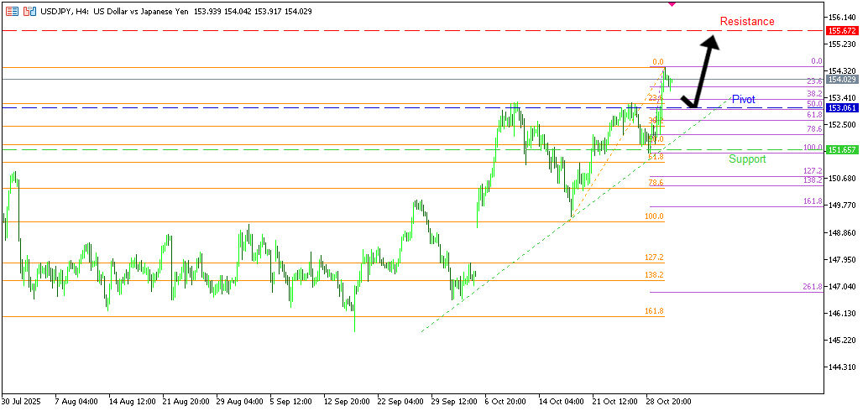Select the purple 161.8 Fibonacci level label

pos(812,201)
